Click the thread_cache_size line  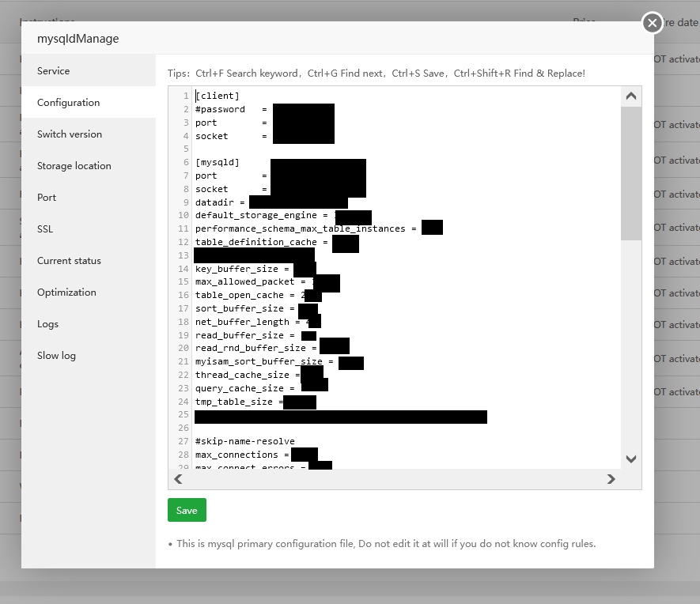coord(248,376)
